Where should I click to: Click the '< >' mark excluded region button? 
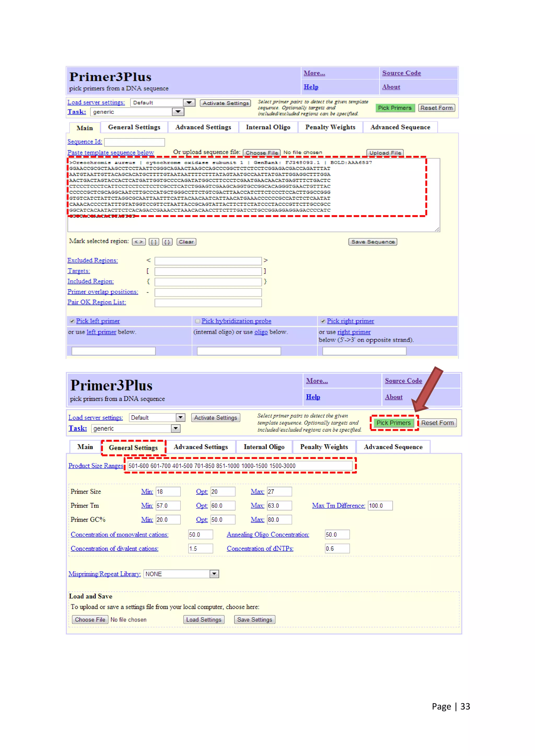[x=139, y=242]
